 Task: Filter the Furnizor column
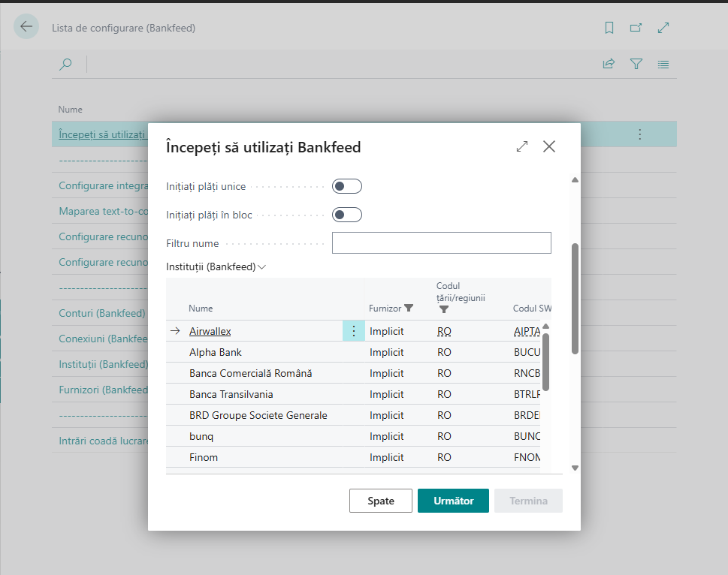click(409, 308)
